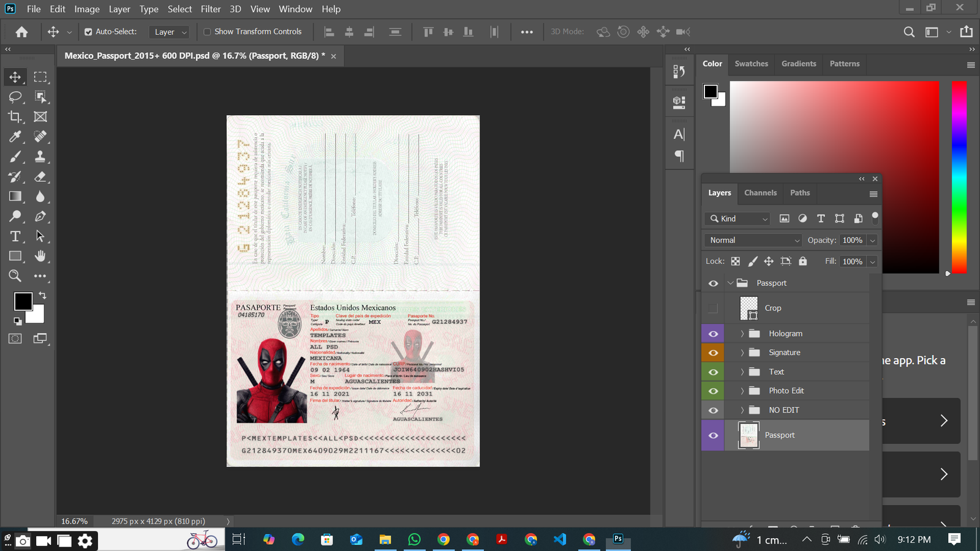Switch to the Swatches tab

(x=751, y=64)
